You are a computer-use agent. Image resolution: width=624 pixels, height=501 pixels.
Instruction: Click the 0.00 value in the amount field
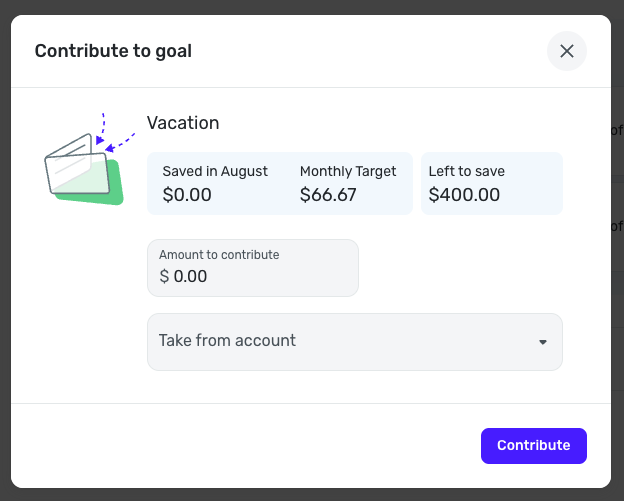click(190, 276)
